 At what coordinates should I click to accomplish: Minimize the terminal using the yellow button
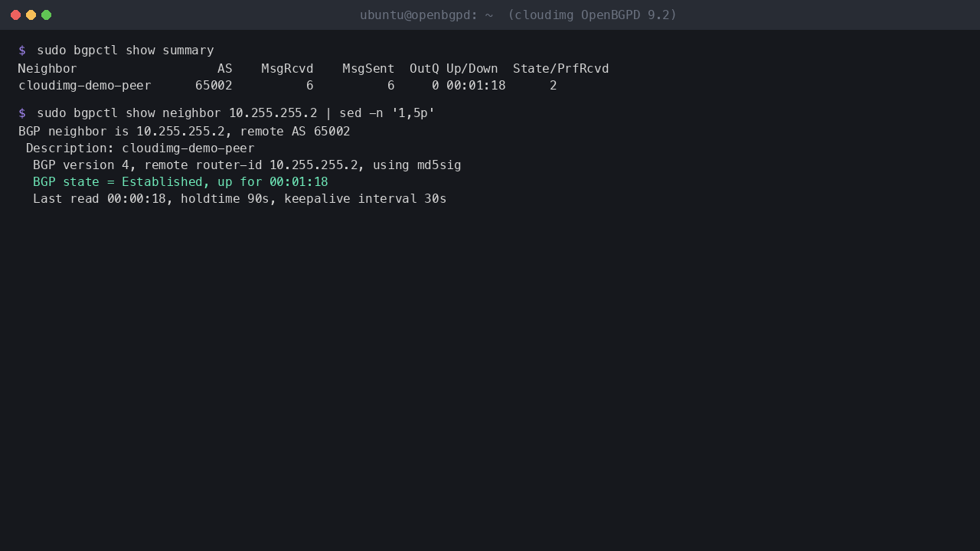pos(31,15)
